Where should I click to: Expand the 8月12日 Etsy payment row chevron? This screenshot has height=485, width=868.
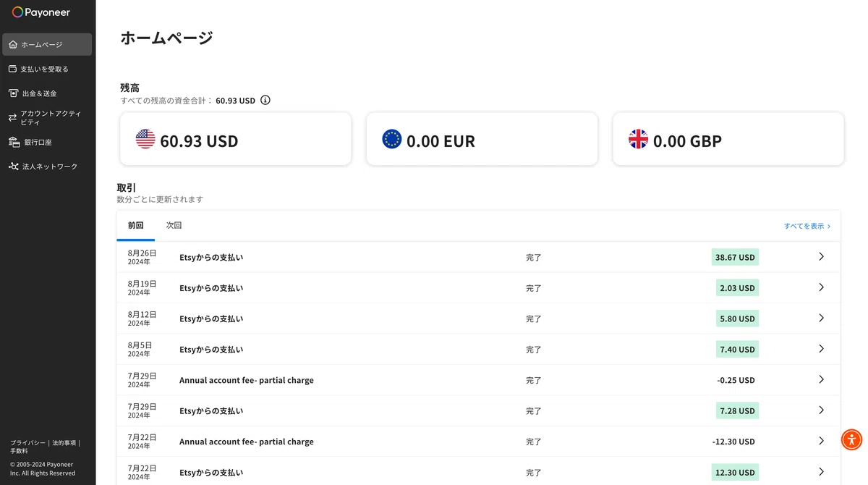[821, 319]
